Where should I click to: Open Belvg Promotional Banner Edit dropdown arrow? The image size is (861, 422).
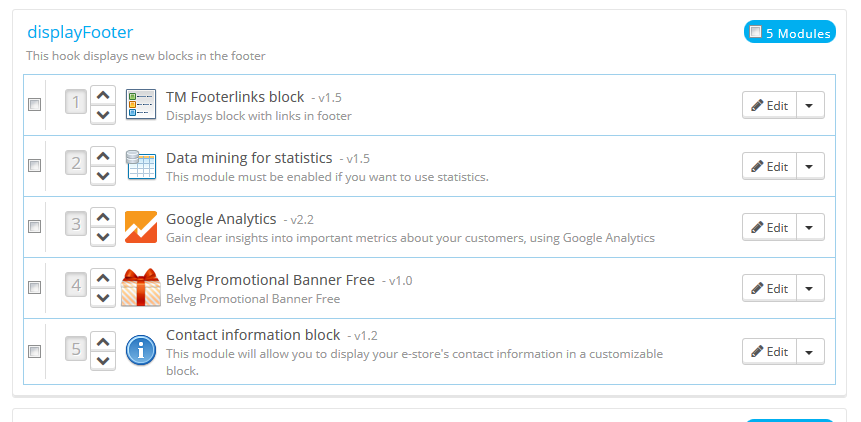810,288
